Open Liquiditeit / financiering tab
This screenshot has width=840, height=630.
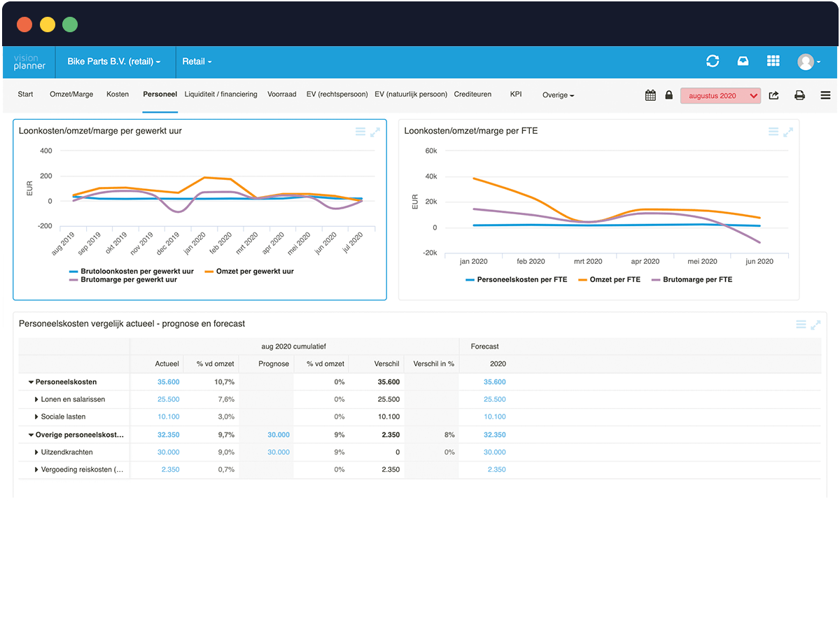(220, 94)
